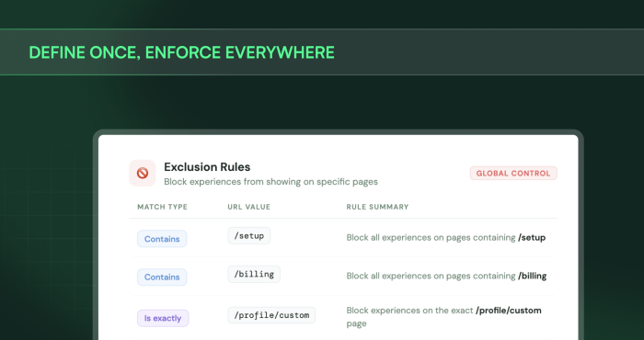Click the 'exact /profile/custom page' rule summary
Screen dimensions: 644x340
tap(443, 317)
